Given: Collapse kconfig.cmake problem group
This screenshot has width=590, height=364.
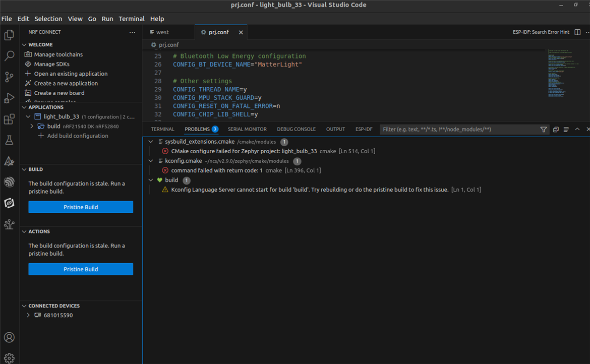Looking at the screenshot, I should click(151, 161).
